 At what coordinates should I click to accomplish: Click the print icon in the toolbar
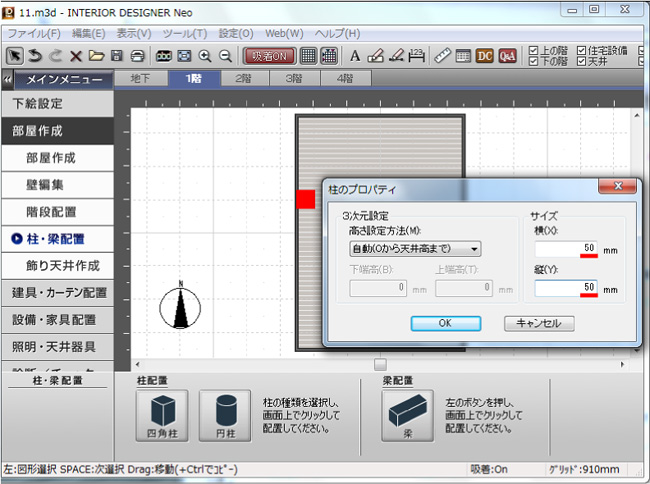click(x=137, y=56)
